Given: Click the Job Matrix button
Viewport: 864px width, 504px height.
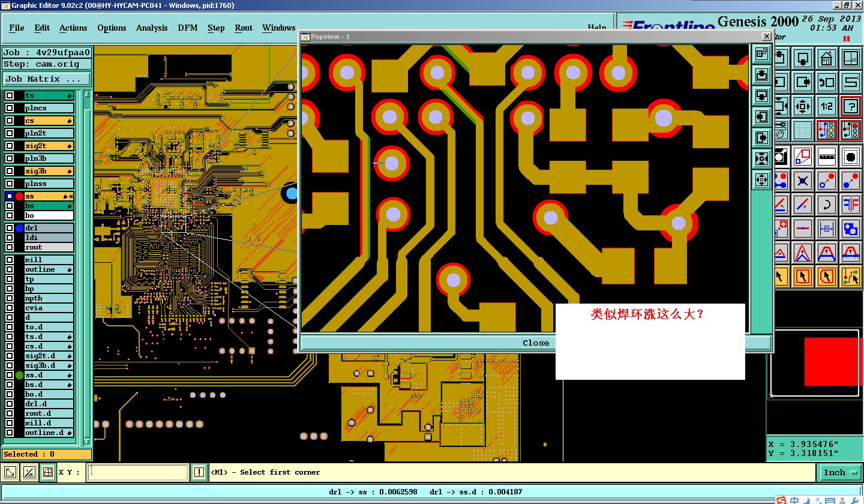Looking at the screenshot, I should click(47, 79).
